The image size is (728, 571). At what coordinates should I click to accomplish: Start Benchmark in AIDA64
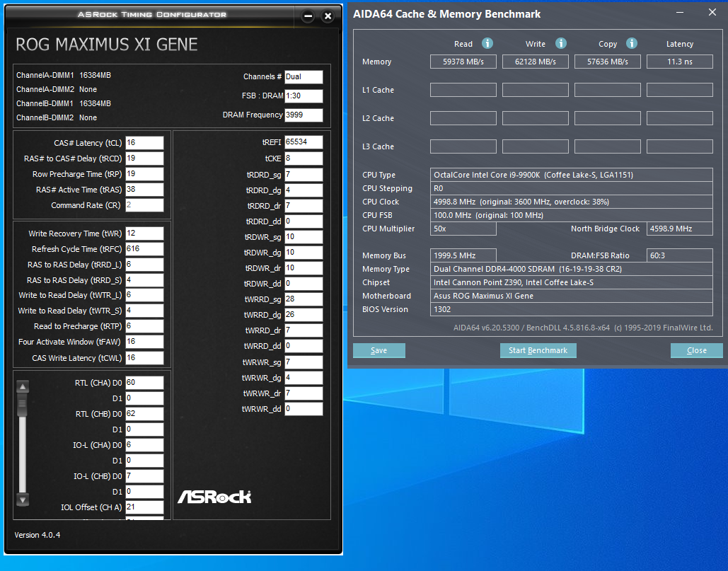pos(538,350)
